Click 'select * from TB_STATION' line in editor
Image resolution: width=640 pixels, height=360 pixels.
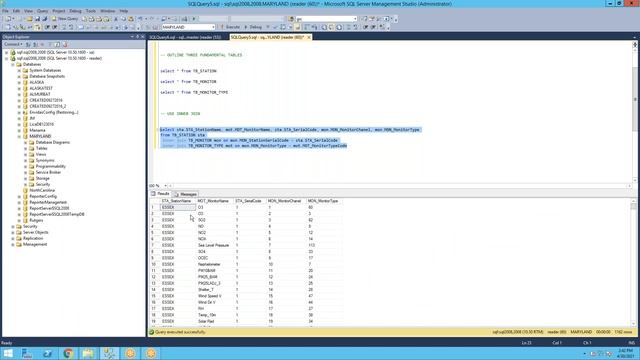pos(188,71)
